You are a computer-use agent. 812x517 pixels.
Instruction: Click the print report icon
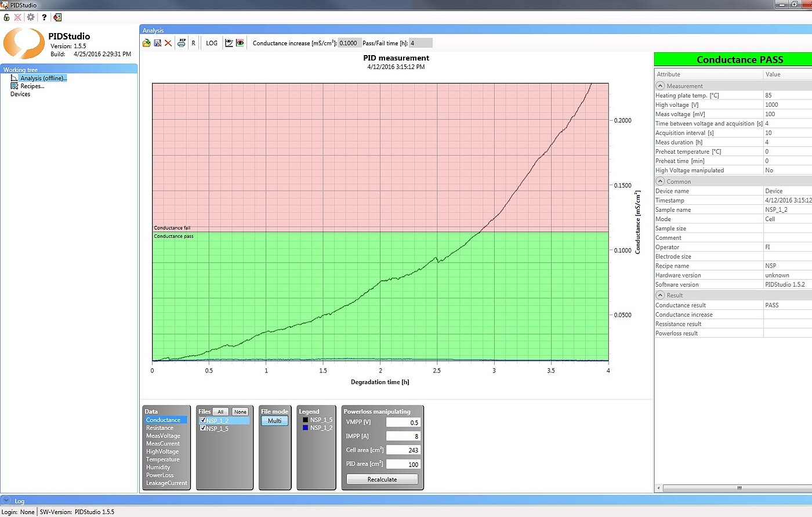click(x=182, y=43)
